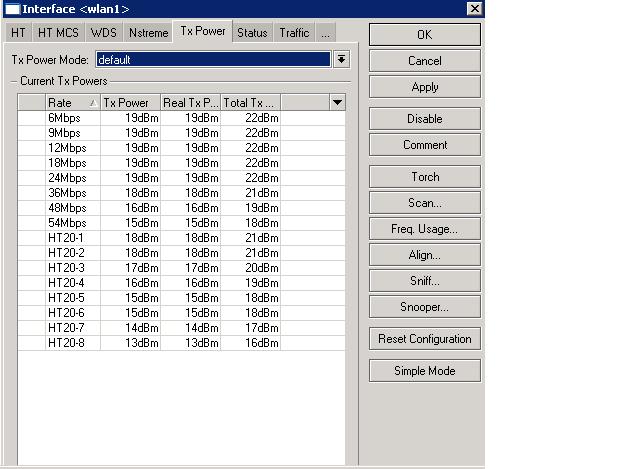Select the Tx Power tab

(203, 31)
